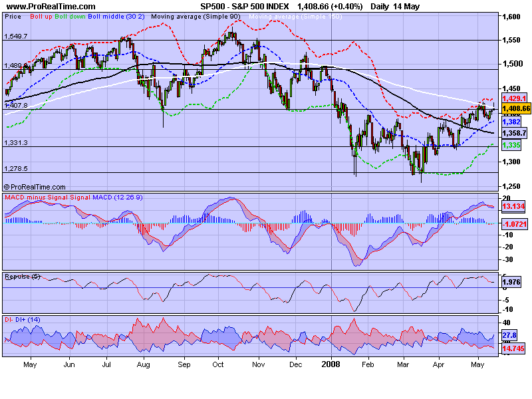Click the Apr month axis label
532x399 pixels.
click(x=438, y=364)
